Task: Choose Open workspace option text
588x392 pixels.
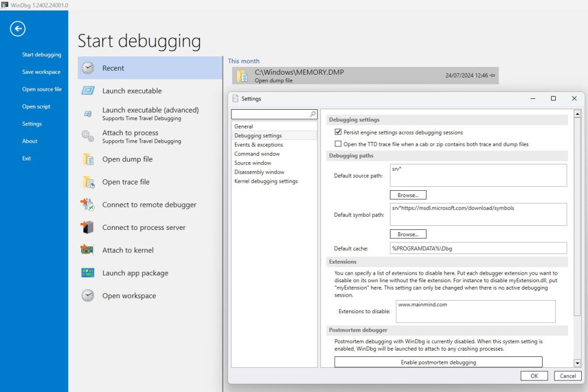Action: tap(129, 296)
